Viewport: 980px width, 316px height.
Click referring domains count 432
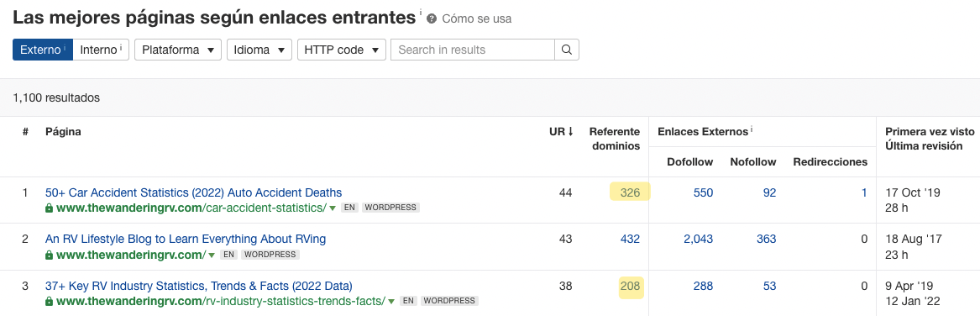tap(630, 239)
